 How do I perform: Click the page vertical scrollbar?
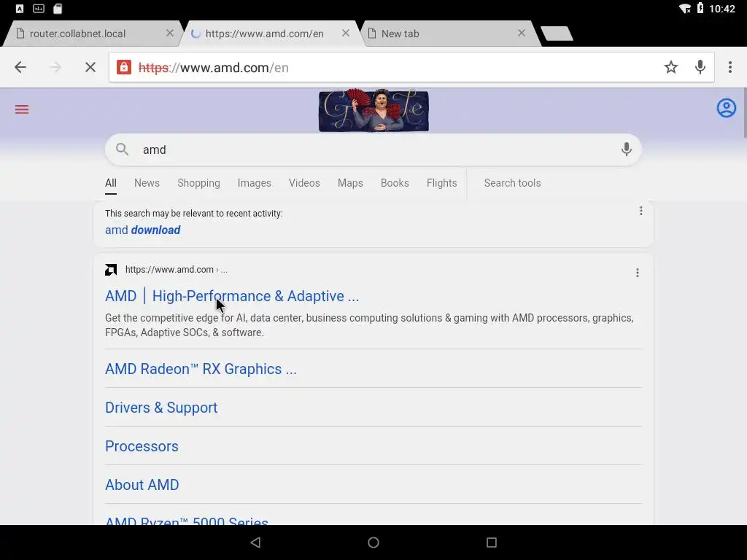[x=745, y=113]
